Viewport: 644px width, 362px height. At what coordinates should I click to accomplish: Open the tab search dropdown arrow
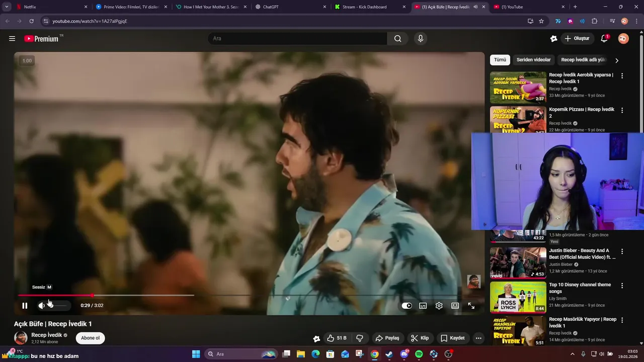coord(7,7)
